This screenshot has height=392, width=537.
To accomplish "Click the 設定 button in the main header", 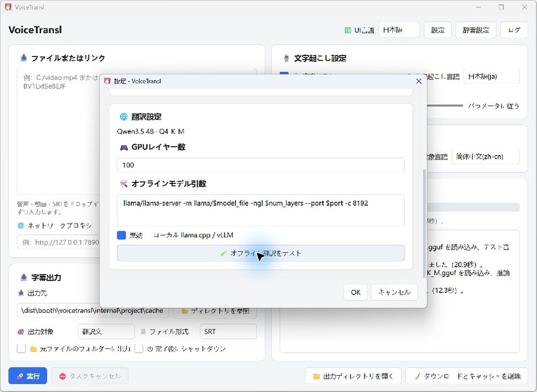I will [438, 30].
